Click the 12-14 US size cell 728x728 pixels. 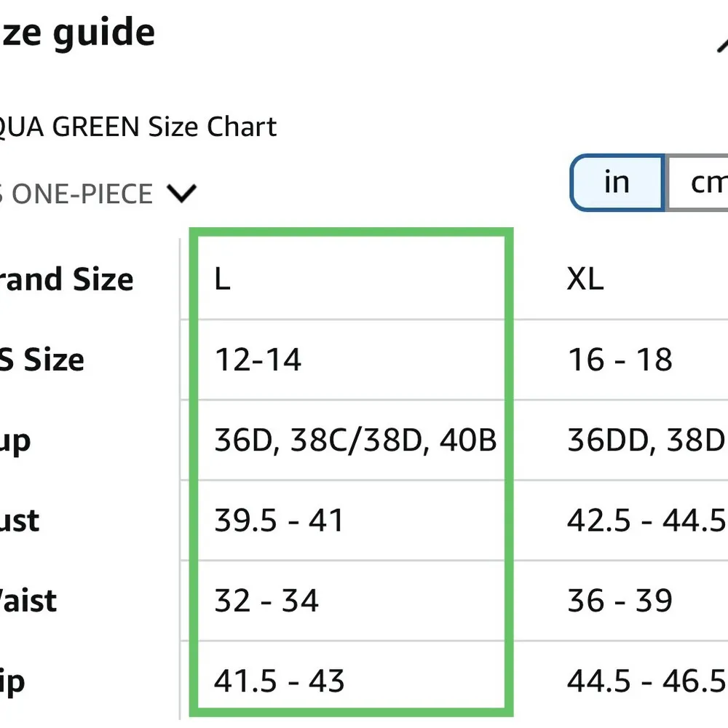click(x=258, y=360)
